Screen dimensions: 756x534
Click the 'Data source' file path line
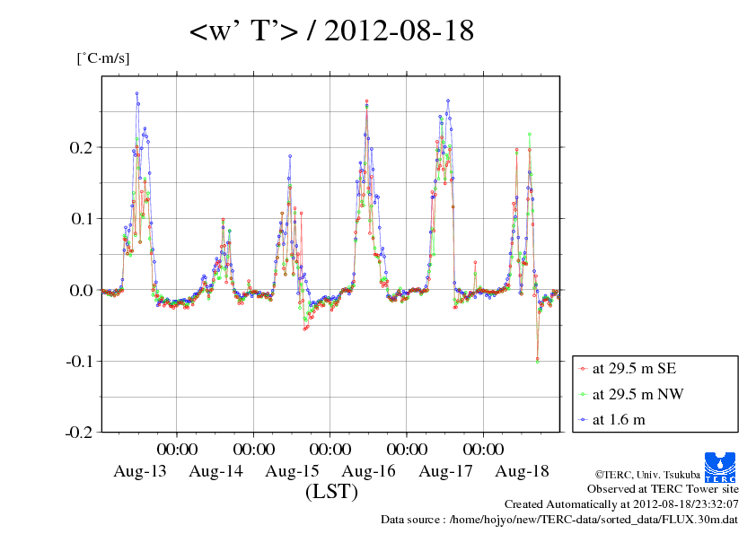pyautogui.click(x=559, y=520)
